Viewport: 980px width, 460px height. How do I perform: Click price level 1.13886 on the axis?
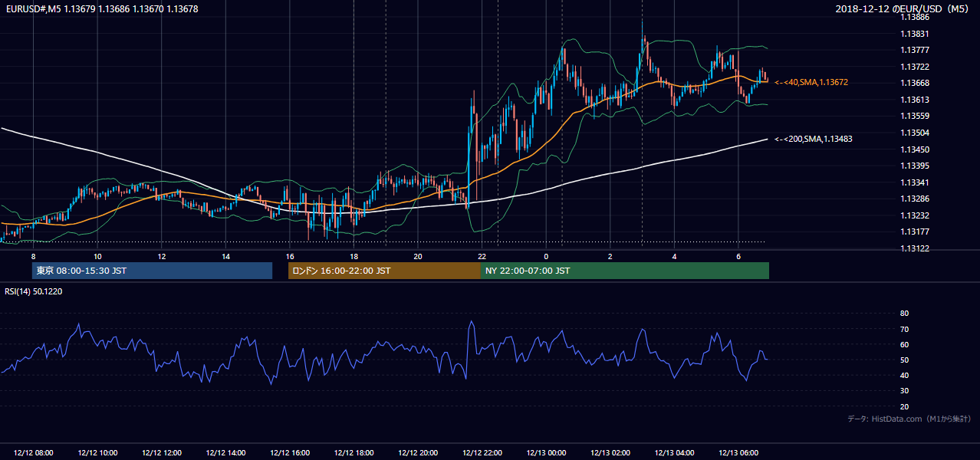916,17
